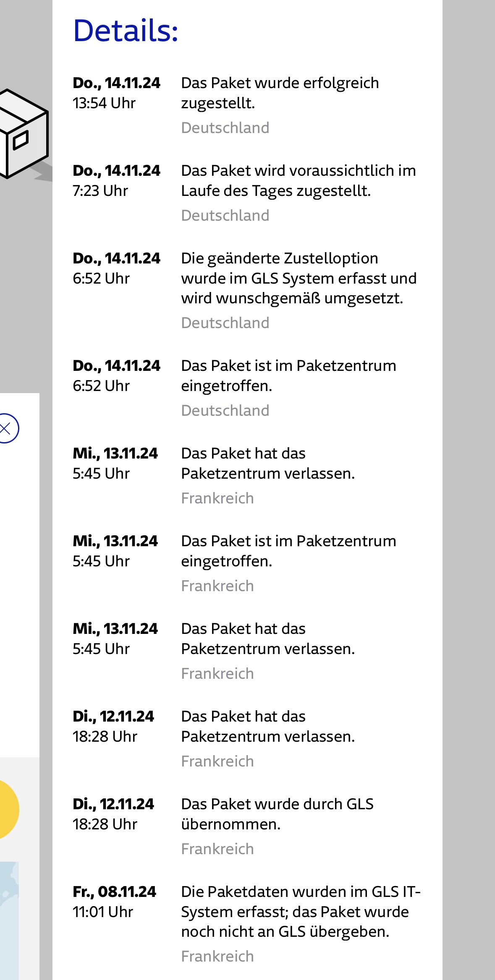Select the Fr., 08.11.24 date label
The width and height of the screenshot is (495, 980).
point(114,892)
